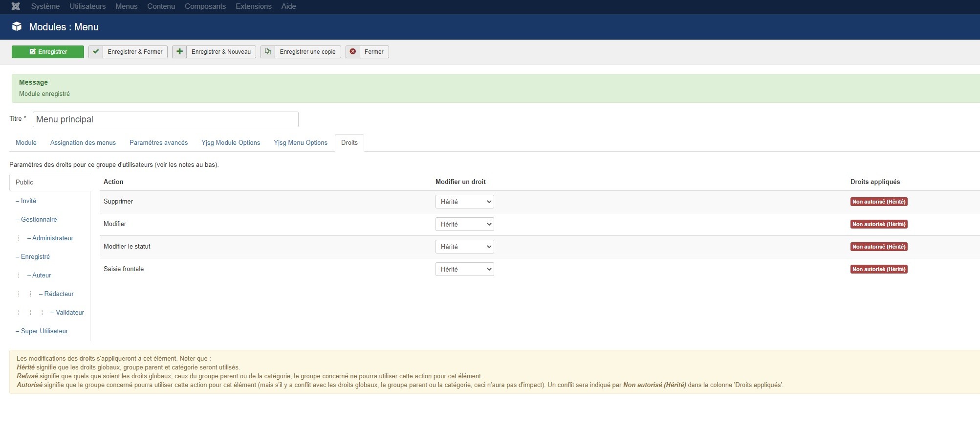Switch to Assignation des menus tab
Viewport: 980px width, 436px height.
(x=83, y=143)
